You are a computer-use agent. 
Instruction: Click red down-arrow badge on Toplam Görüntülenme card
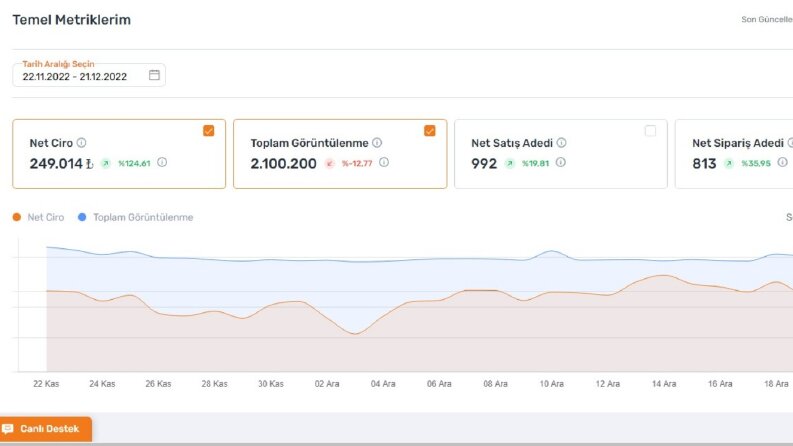(x=330, y=163)
